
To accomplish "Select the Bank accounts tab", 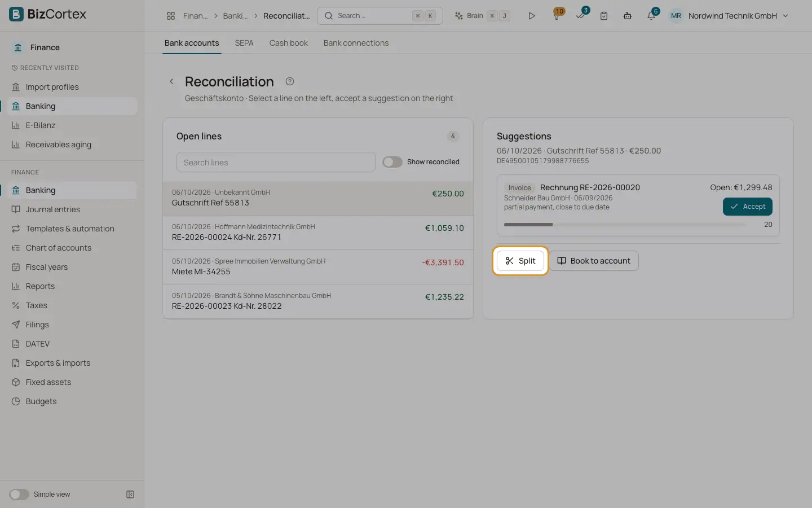I will (192, 43).
